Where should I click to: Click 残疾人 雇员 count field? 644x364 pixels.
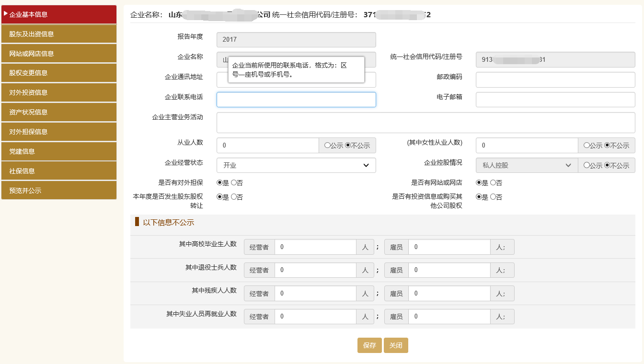449,293
